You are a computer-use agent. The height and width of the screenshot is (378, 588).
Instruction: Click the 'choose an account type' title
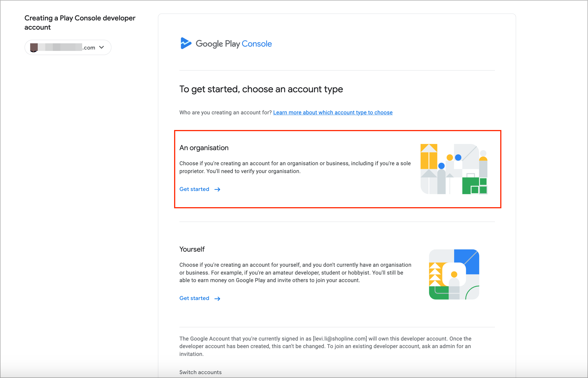[261, 89]
